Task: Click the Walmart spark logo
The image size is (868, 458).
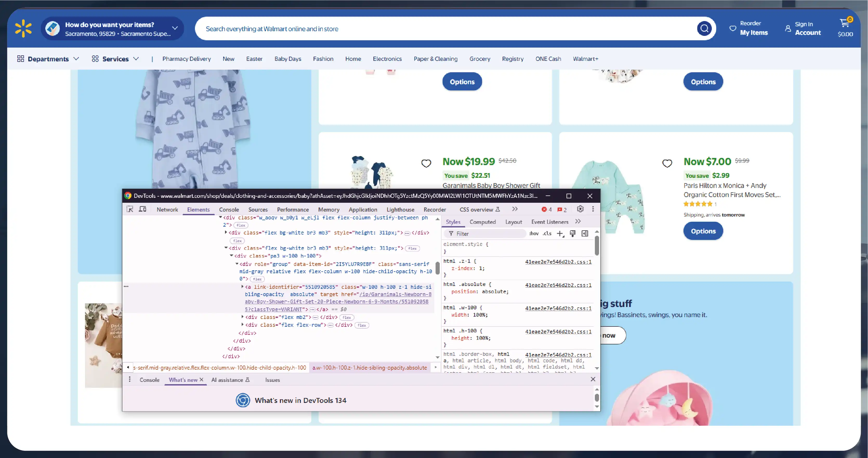Action: (x=23, y=28)
